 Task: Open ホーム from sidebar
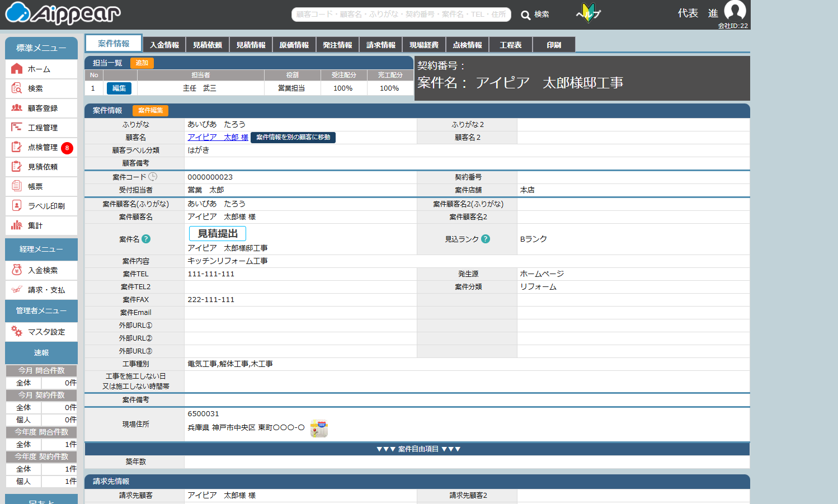41,69
